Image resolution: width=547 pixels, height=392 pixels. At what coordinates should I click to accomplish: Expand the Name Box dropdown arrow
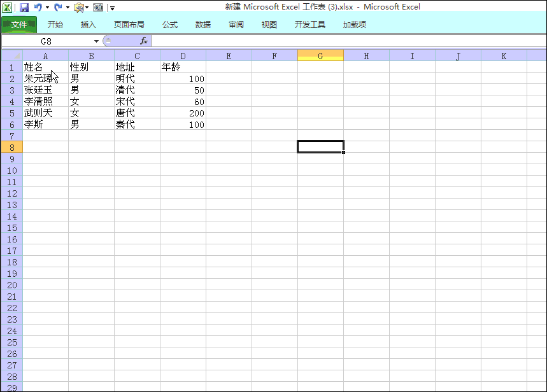point(96,41)
